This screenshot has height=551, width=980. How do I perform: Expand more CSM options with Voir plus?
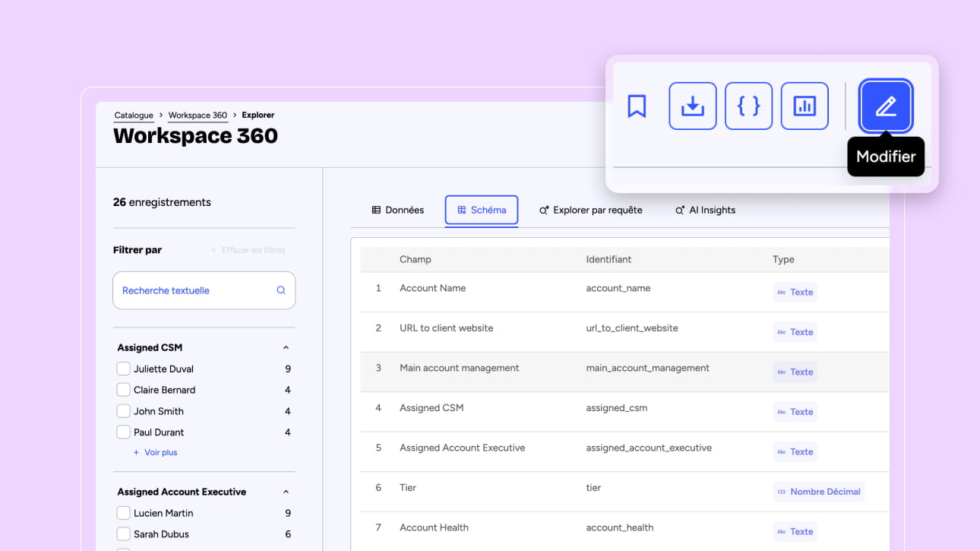156,452
